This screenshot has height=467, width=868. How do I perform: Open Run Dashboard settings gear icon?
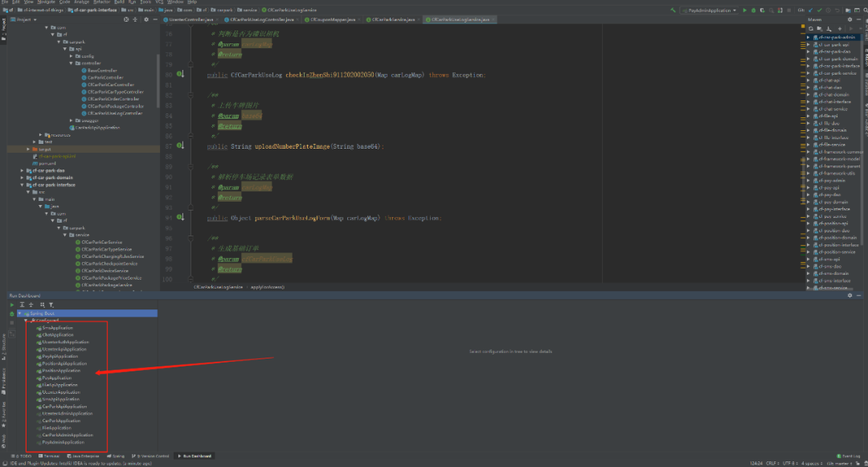(x=850, y=296)
